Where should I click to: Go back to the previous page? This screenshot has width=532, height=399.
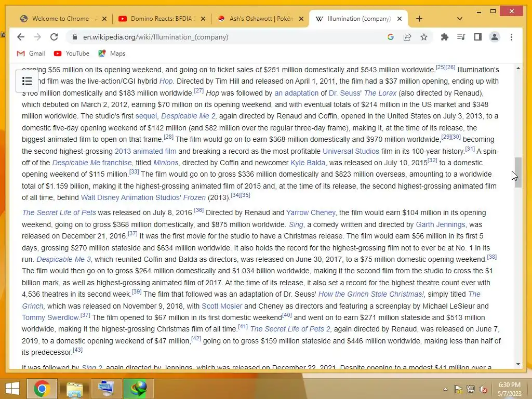pos(21,37)
